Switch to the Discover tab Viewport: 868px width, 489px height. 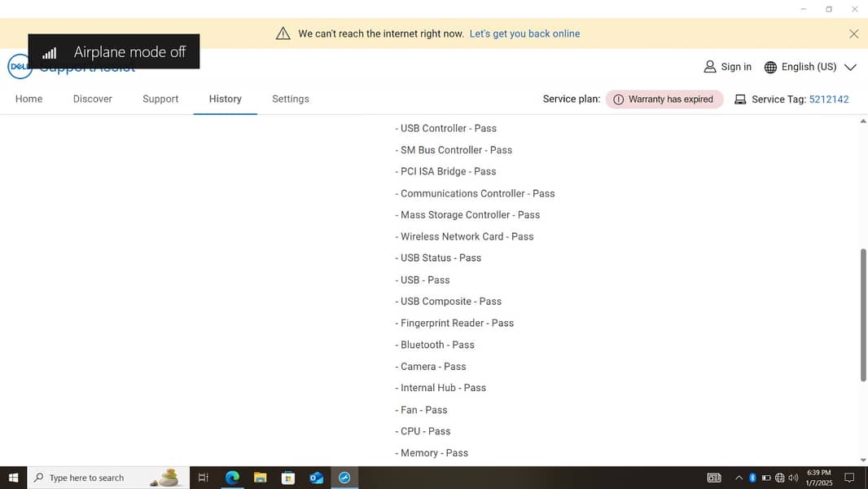[93, 99]
